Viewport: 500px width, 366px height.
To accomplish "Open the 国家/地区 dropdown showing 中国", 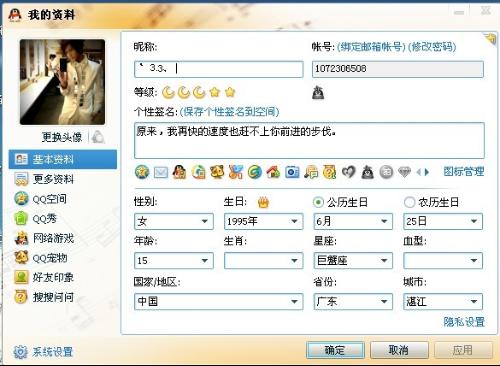I will 219,302.
